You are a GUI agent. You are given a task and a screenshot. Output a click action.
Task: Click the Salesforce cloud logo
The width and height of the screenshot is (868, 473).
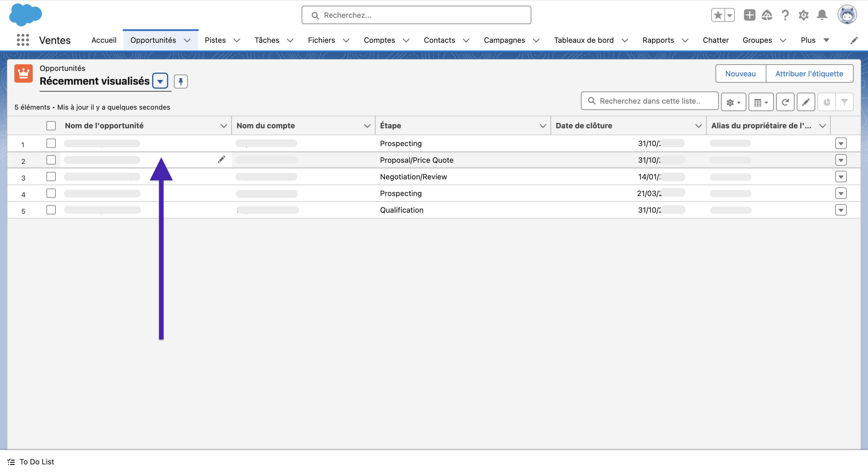click(25, 15)
